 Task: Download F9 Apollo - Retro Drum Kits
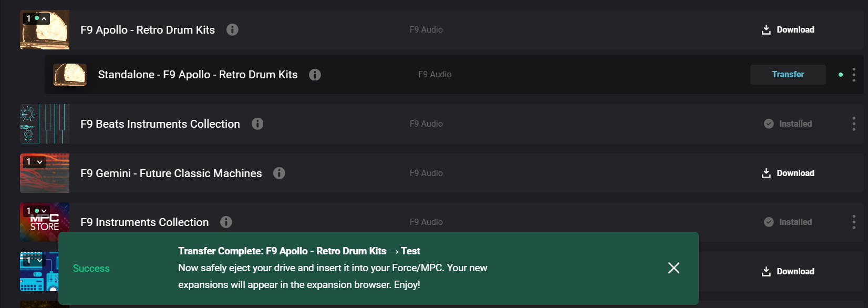click(788, 30)
